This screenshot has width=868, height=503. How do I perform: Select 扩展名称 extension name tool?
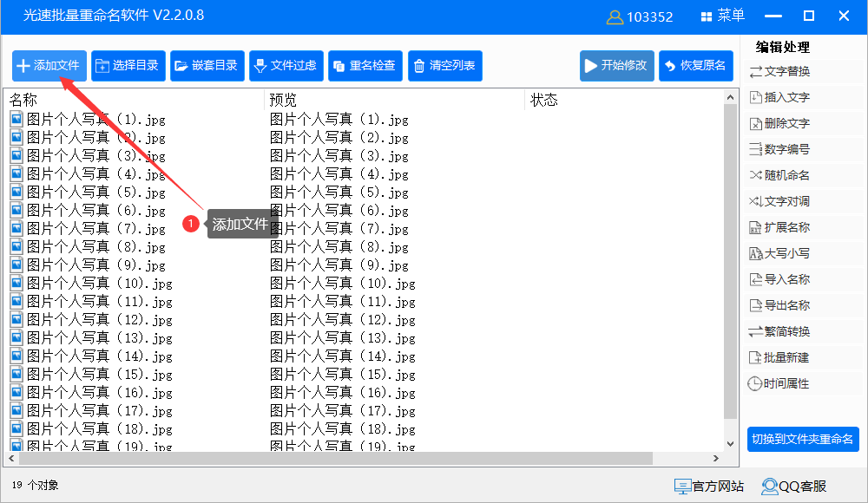tap(779, 227)
